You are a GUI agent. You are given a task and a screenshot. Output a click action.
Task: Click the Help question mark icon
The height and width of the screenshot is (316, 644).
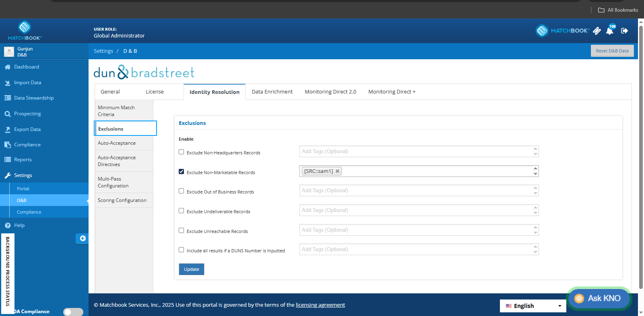[8, 225]
